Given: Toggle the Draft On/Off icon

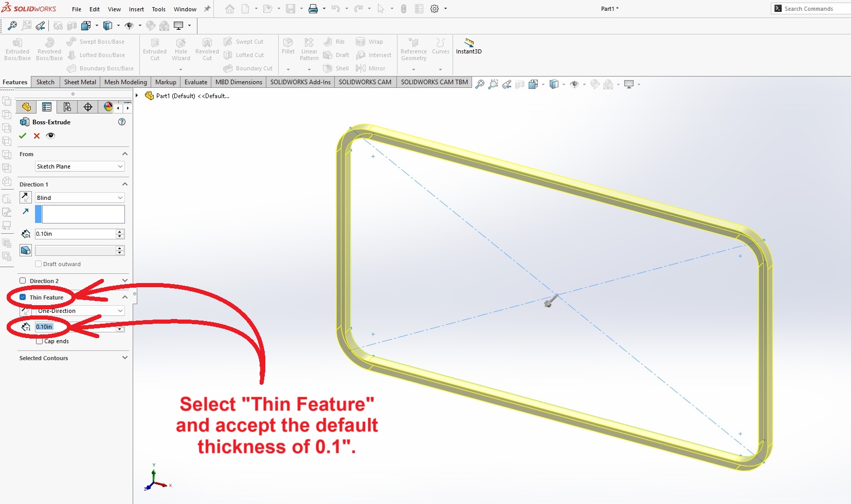Looking at the screenshot, I should tap(26, 250).
